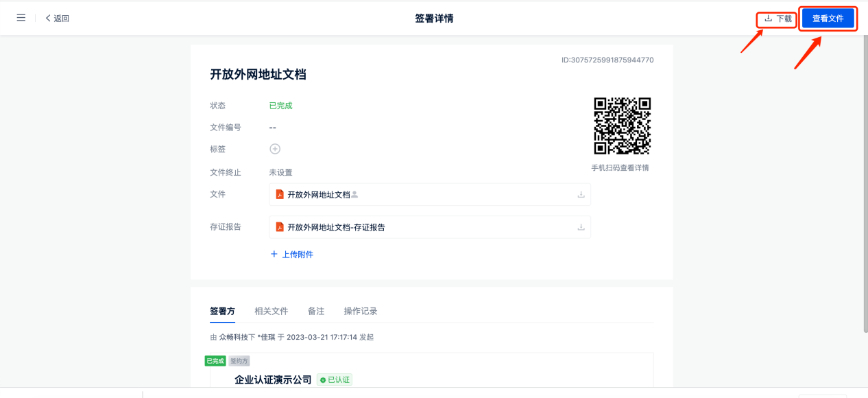Click download icon in the 文件 row
The width and height of the screenshot is (868, 398).
pyautogui.click(x=581, y=195)
